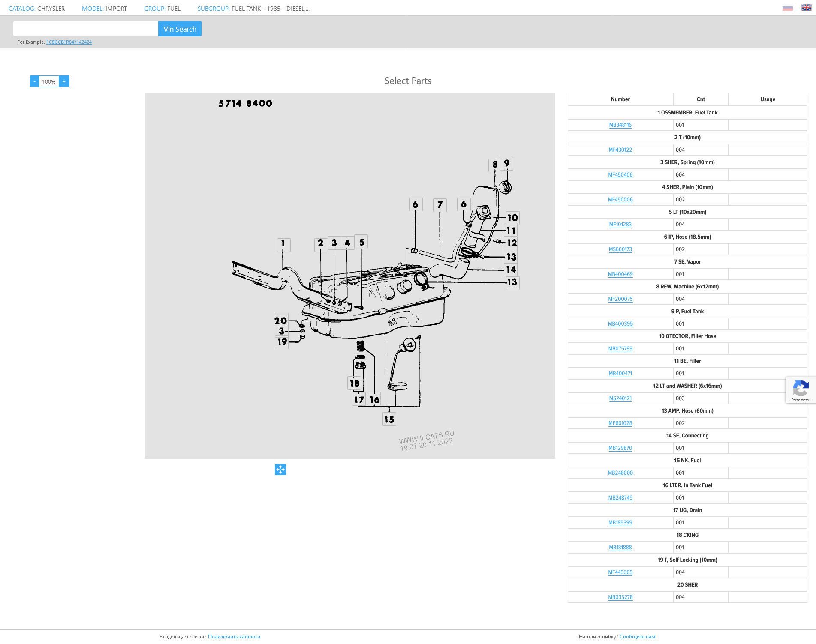Screen dimensions: 816x644
Task: Click the reCAPTCHA badge icon
Action: tap(800, 390)
